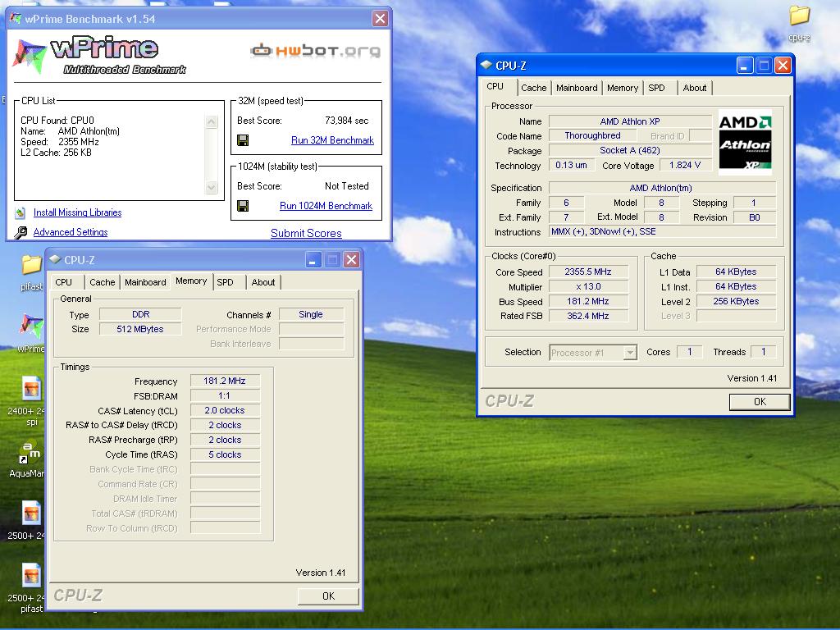
Task: Run the 32M Benchmark
Action: click(x=333, y=140)
